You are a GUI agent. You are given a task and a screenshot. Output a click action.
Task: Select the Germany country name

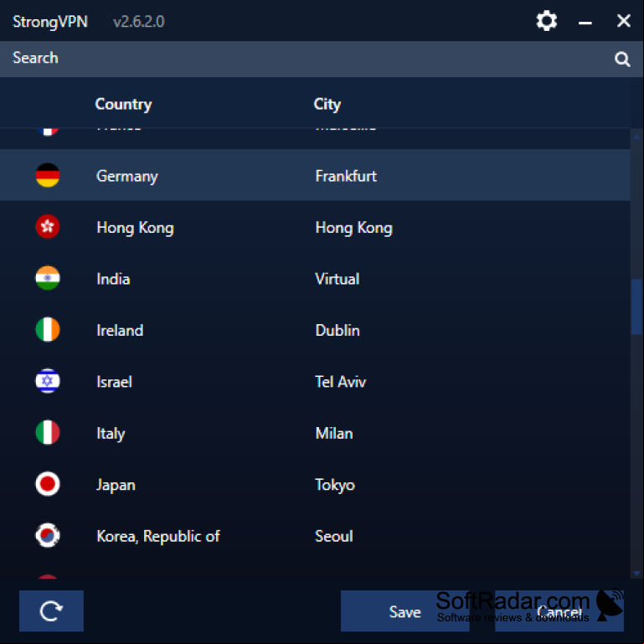pos(127,177)
